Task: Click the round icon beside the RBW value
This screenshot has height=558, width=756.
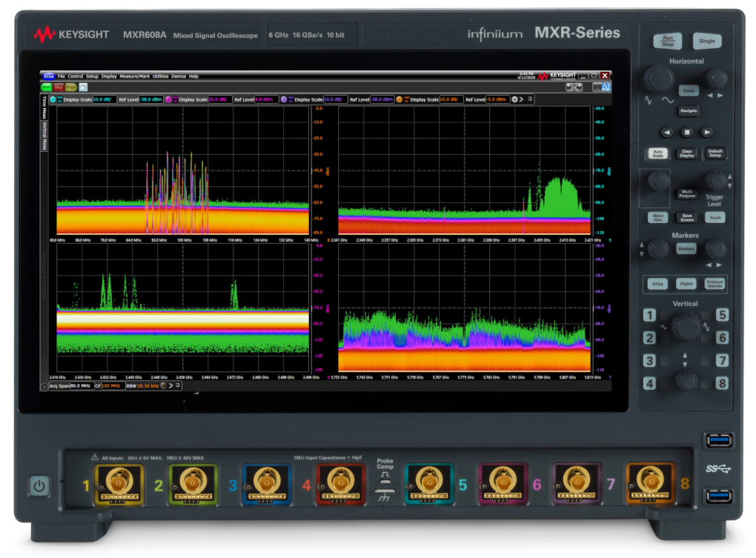Action: (164, 385)
